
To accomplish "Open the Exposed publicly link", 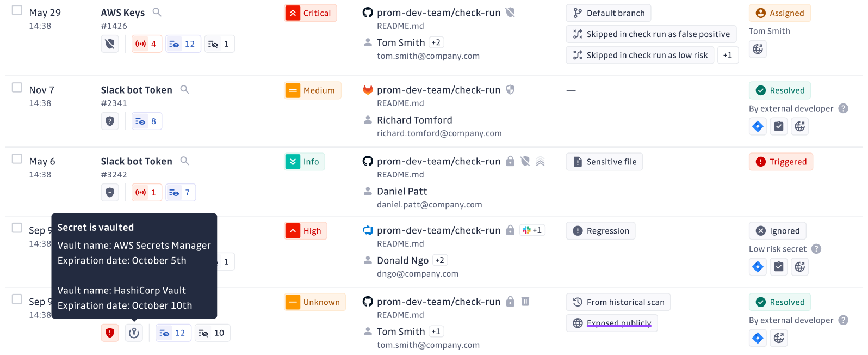I will pos(618,323).
